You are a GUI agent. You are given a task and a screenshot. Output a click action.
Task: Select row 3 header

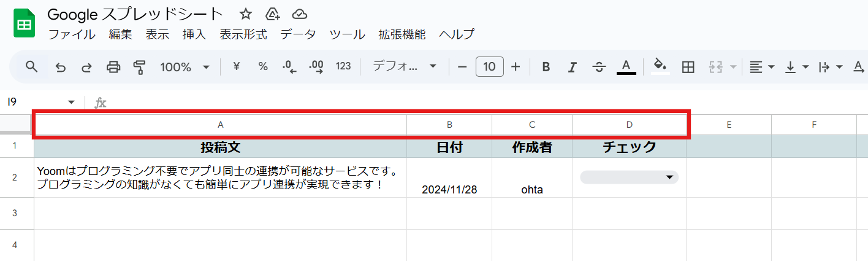click(x=17, y=213)
